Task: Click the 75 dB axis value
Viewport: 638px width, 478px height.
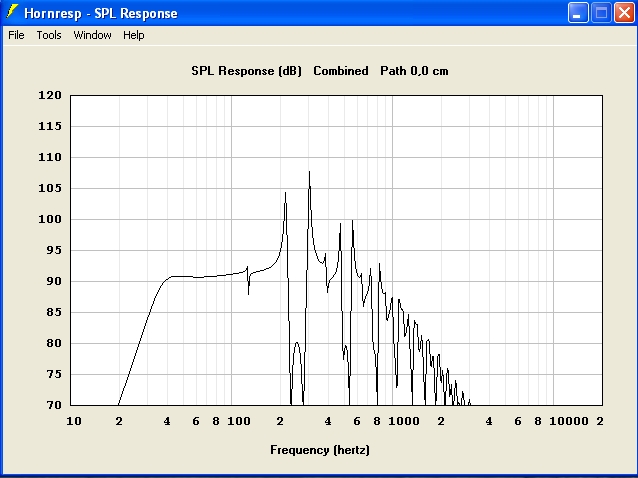Action: (x=54, y=374)
